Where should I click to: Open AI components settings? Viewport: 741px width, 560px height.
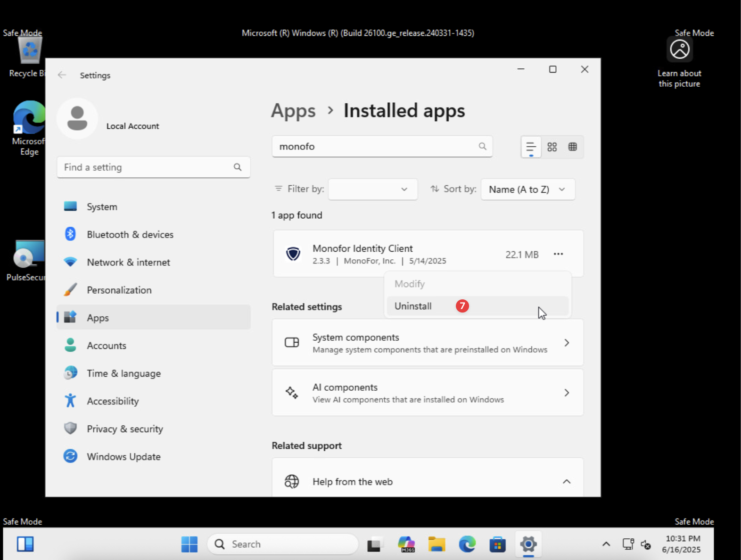click(428, 393)
